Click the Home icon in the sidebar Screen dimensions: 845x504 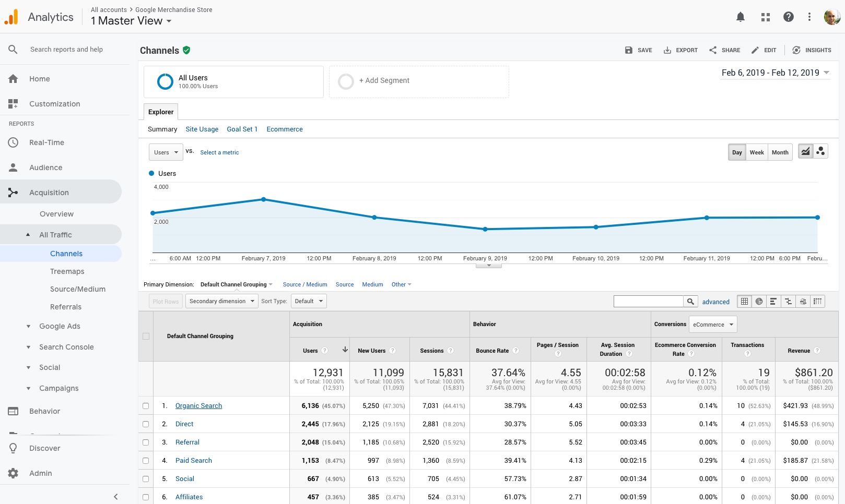pos(13,79)
